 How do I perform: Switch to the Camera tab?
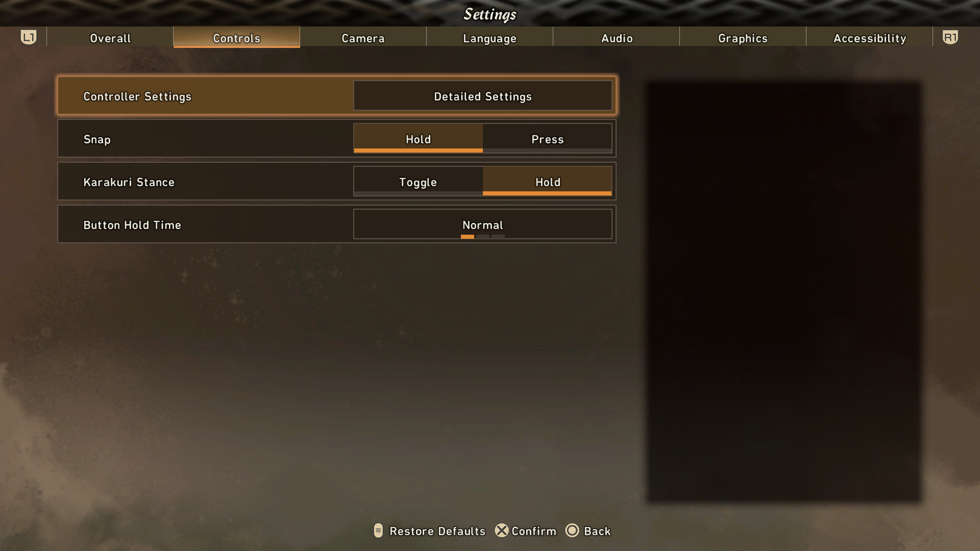pos(363,38)
